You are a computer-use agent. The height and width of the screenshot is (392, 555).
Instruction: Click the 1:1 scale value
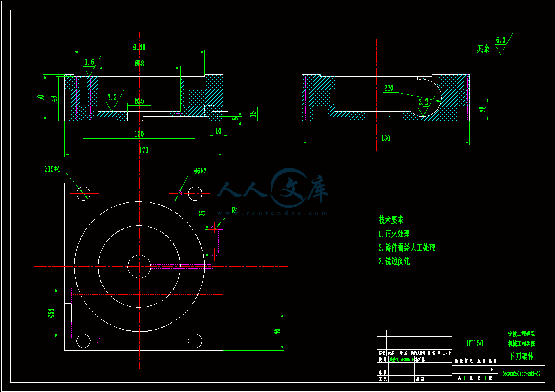pos(492,370)
